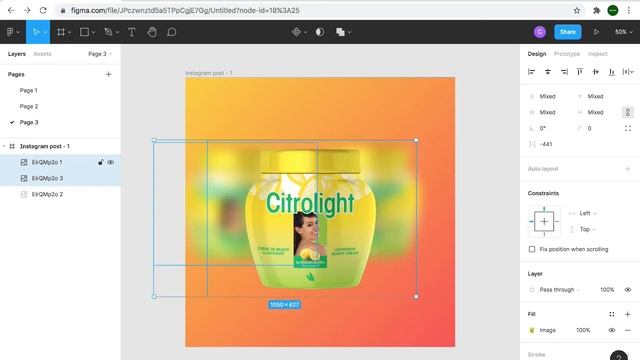
Task: Open fill style picker dots icon
Action: [x=611, y=314]
